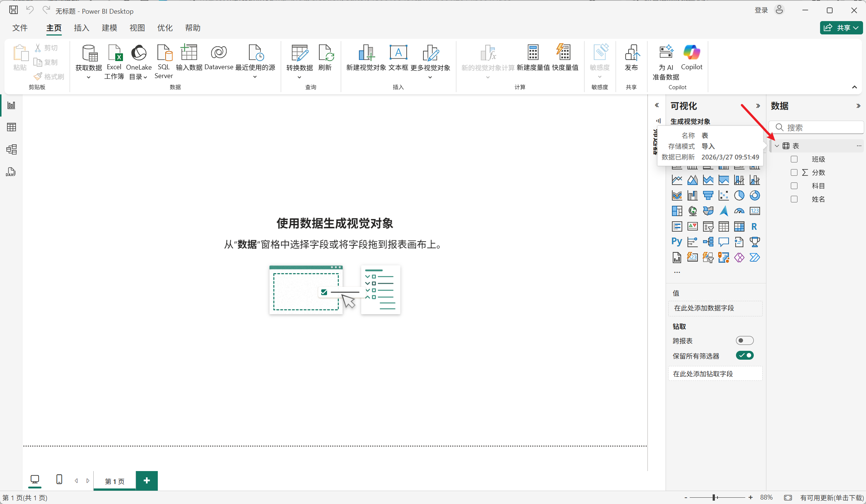This screenshot has width=866, height=504.
Task: Collapse the 表 table tree node
Action: 777,146
